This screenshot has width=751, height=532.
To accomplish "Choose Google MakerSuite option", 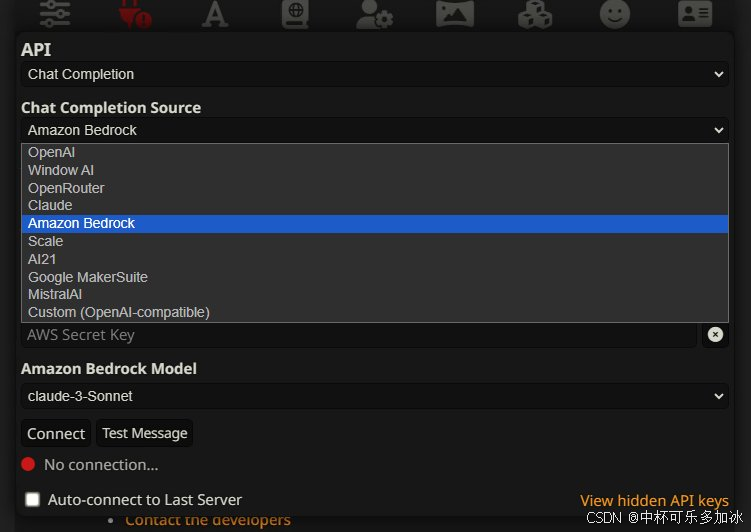I will 375,277.
